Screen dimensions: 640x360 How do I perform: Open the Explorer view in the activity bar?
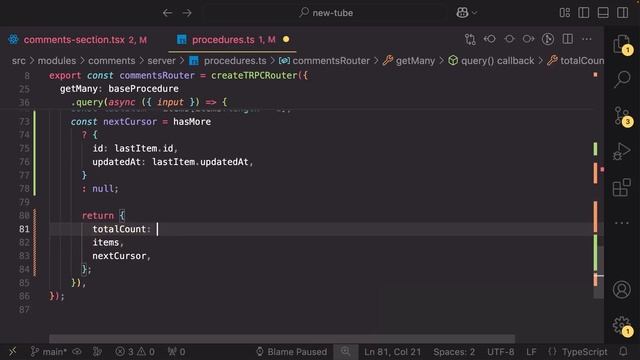click(622, 44)
